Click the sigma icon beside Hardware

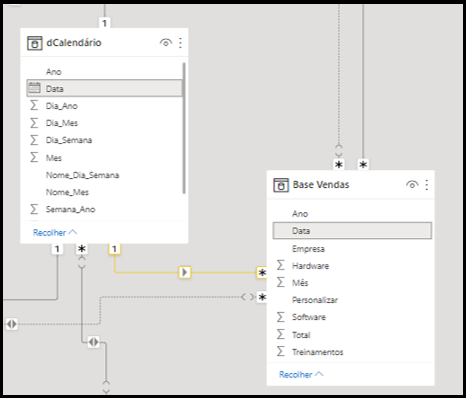(281, 265)
